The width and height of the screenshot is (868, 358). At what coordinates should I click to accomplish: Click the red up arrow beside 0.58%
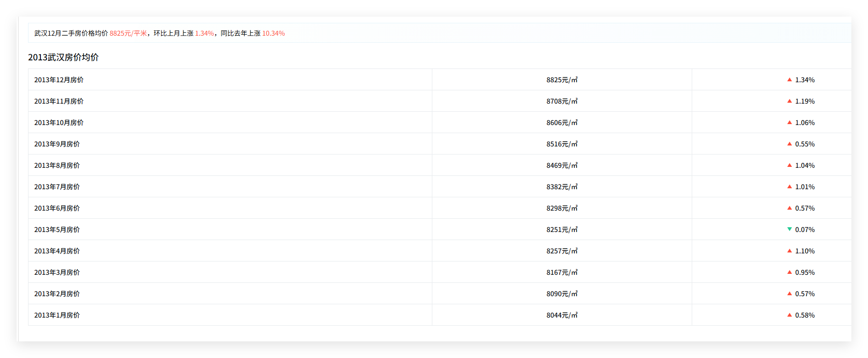tap(790, 315)
